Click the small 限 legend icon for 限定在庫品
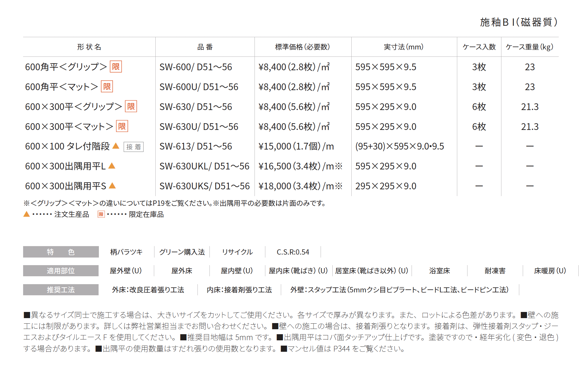The image size is (588, 374). point(101,215)
